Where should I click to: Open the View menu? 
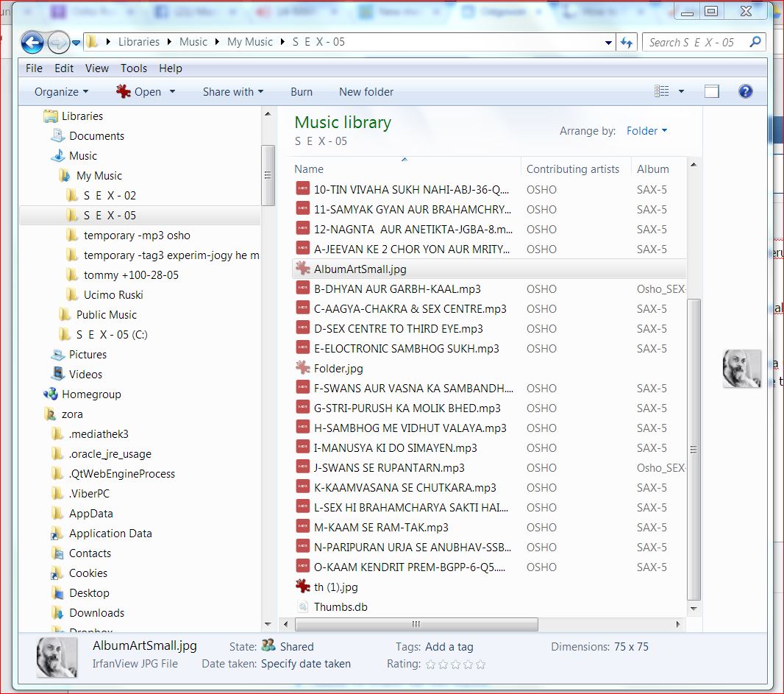click(x=97, y=68)
